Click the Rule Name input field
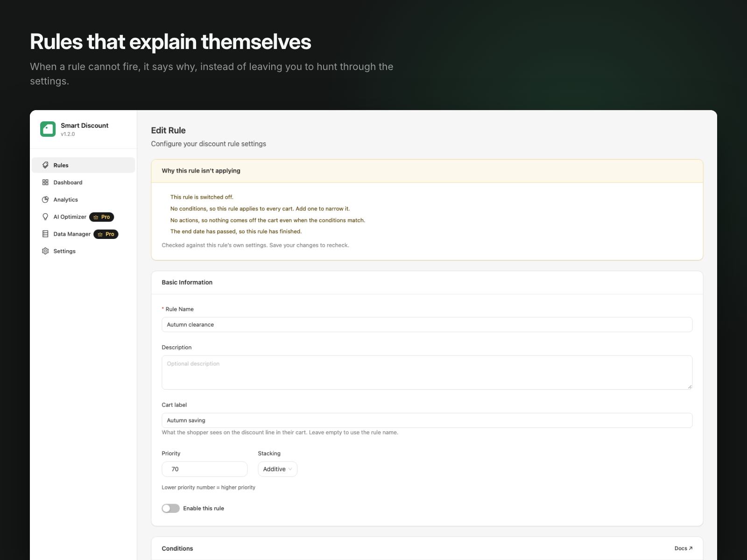Viewport: 747px width, 560px height. point(427,325)
